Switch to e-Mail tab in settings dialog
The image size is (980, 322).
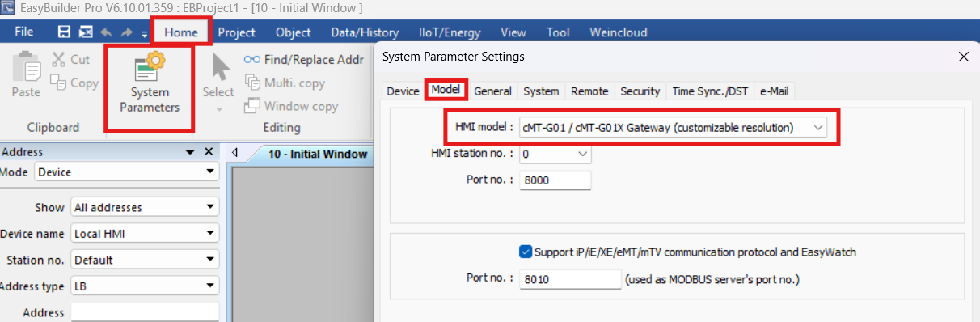click(x=774, y=91)
